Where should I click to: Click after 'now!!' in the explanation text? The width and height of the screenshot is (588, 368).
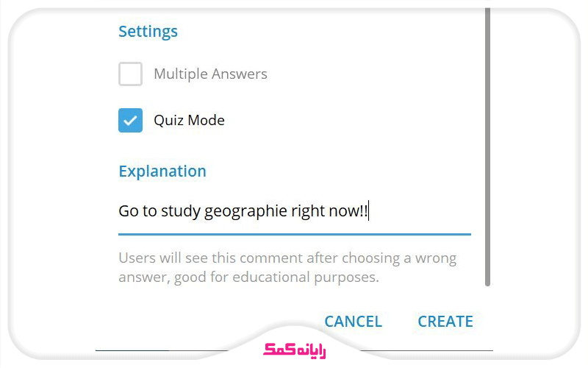(x=370, y=212)
